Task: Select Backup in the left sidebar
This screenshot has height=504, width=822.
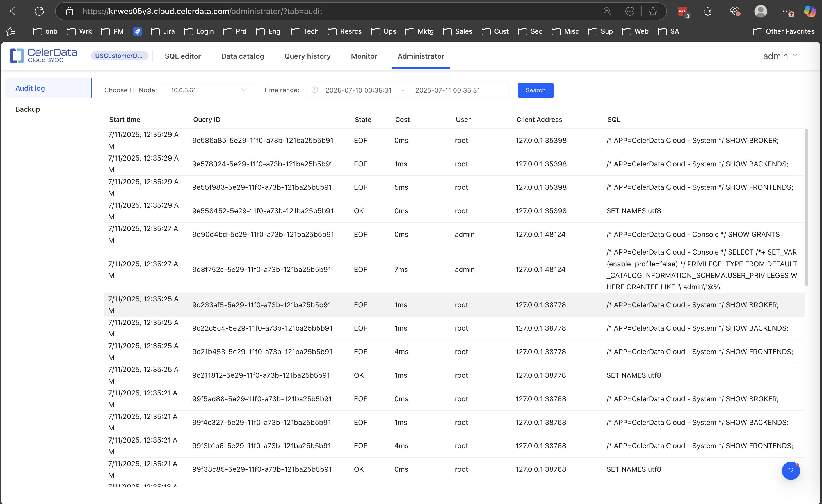Action: [x=28, y=109]
